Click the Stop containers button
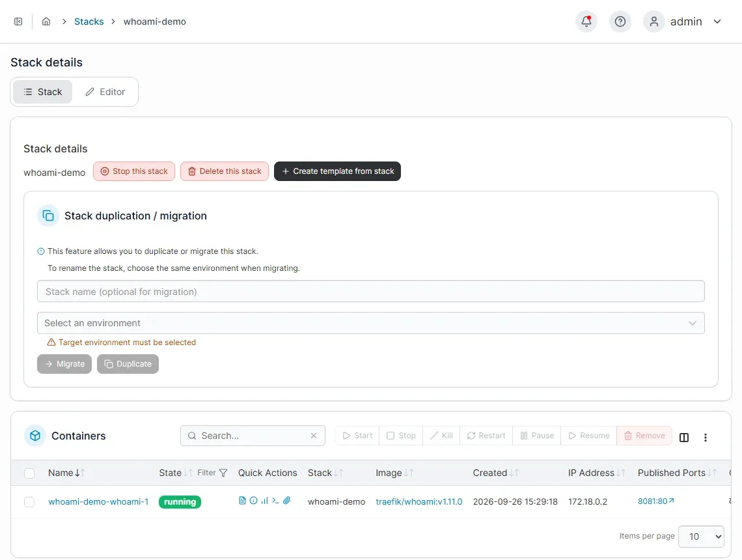 [x=401, y=436]
